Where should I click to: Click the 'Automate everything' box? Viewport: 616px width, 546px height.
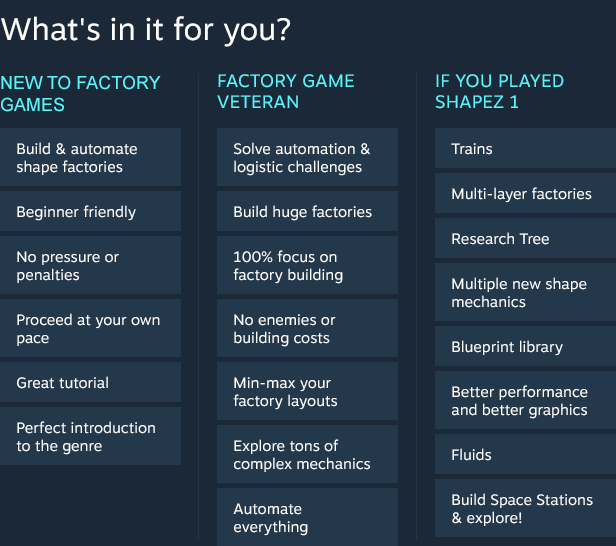(307, 517)
